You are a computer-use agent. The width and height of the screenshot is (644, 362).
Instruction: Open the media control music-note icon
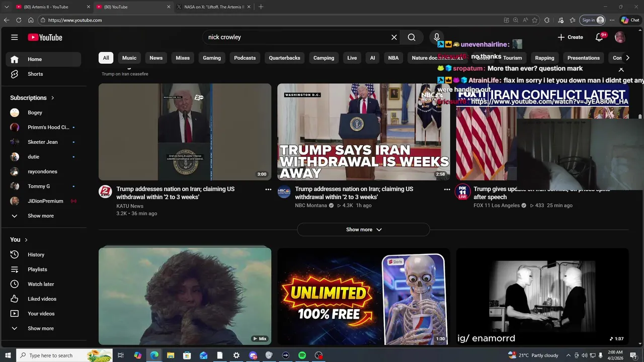pos(560,20)
